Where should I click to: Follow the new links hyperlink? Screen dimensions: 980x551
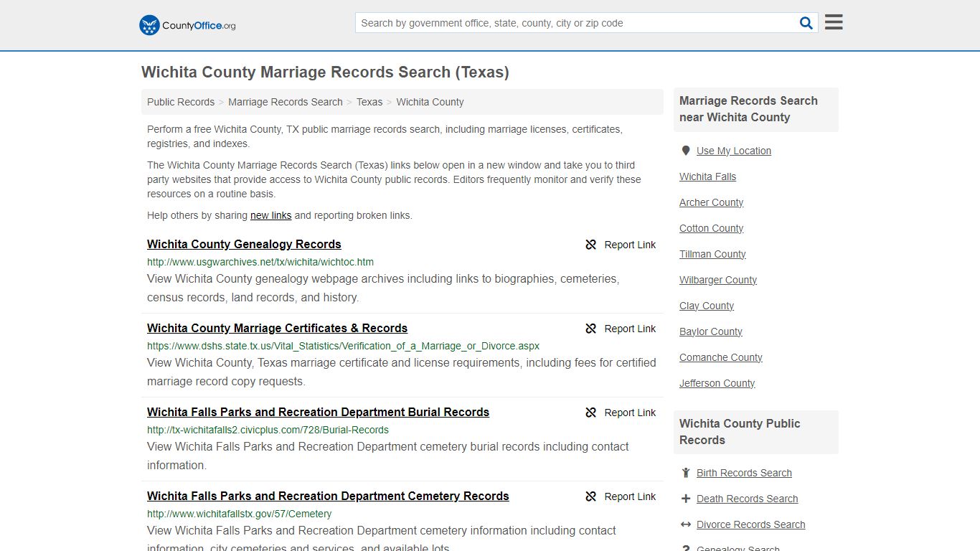tap(271, 215)
